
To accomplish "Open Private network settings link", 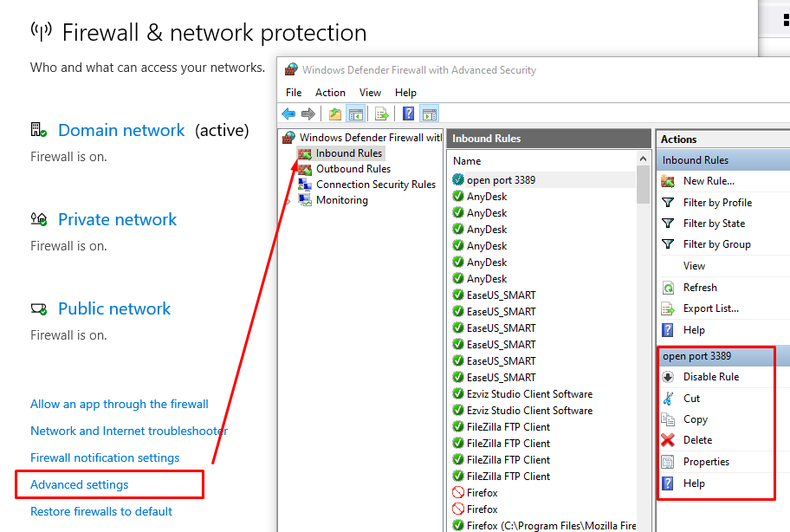I will pos(118,220).
